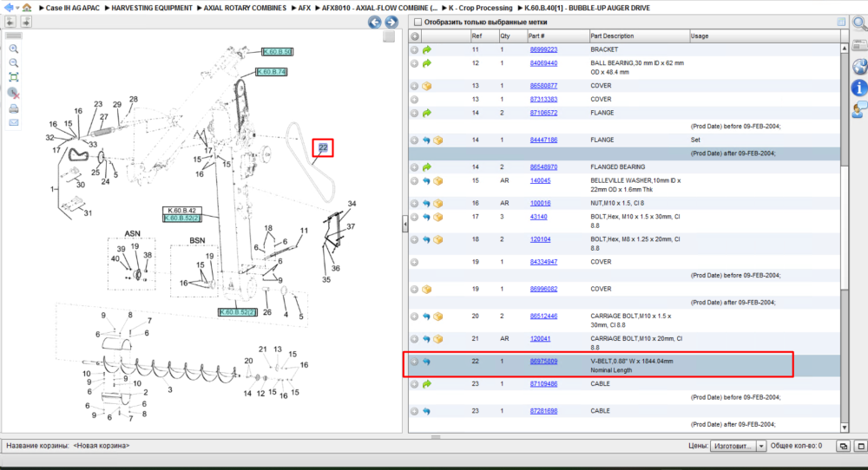Go to next illustration round arrow
Screen dimensions: 868x470
tap(391, 23)
